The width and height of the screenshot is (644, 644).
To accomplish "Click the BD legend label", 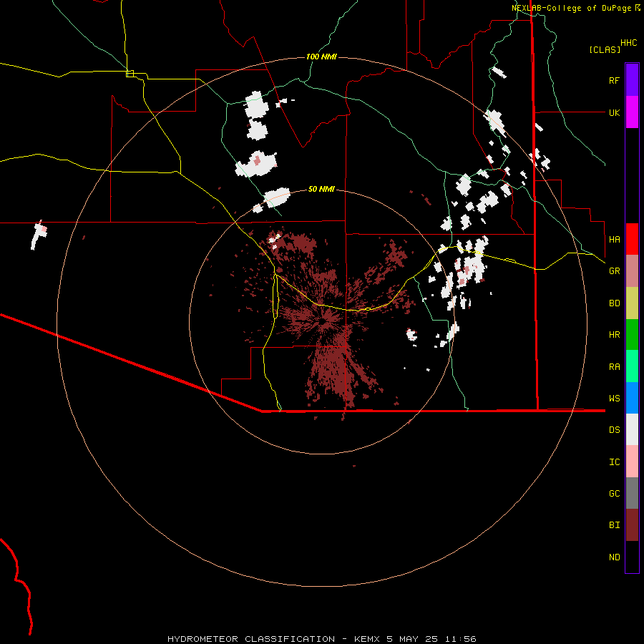I will [x=614, y=303].
